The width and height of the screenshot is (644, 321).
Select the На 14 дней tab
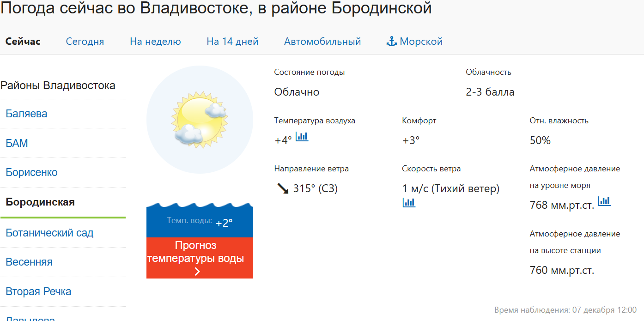click(232, 42)
